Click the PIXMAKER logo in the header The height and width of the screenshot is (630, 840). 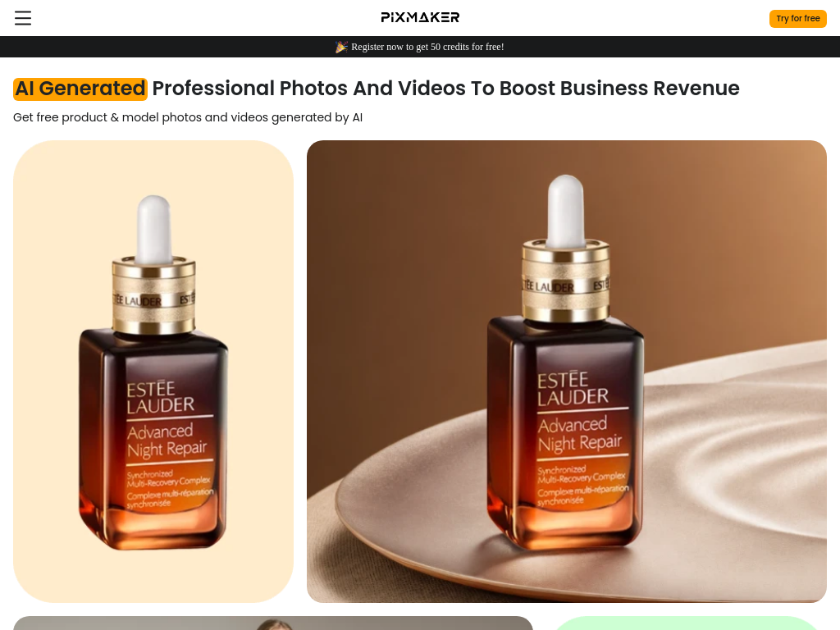click(420, 18)
